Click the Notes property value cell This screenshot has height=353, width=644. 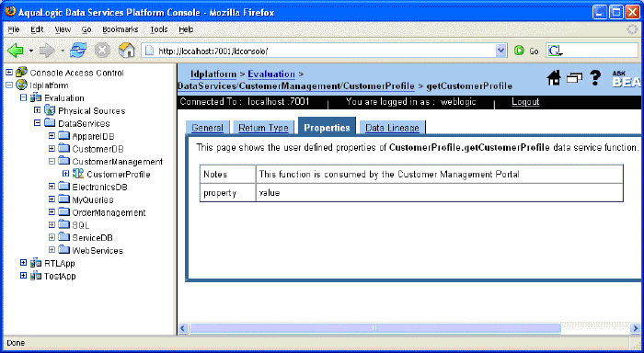tap(439, 174)
